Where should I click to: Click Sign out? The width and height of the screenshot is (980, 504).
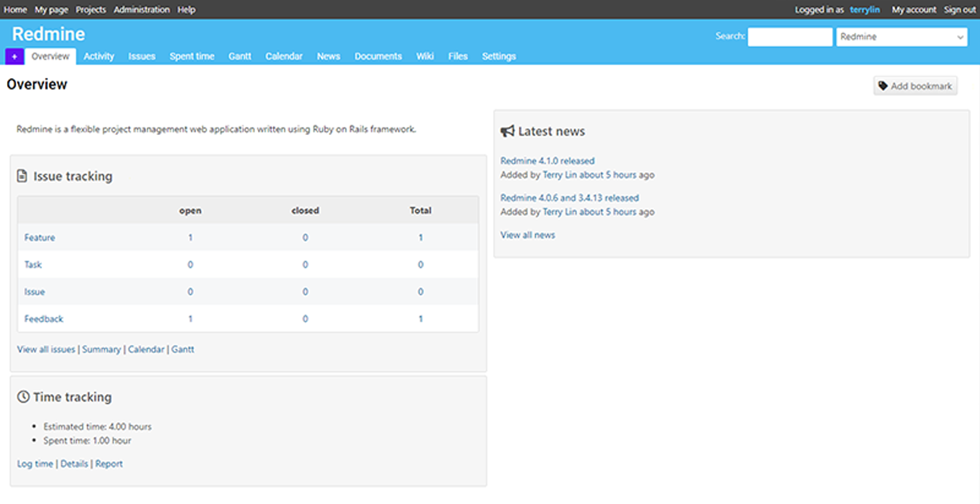[960, 10]
